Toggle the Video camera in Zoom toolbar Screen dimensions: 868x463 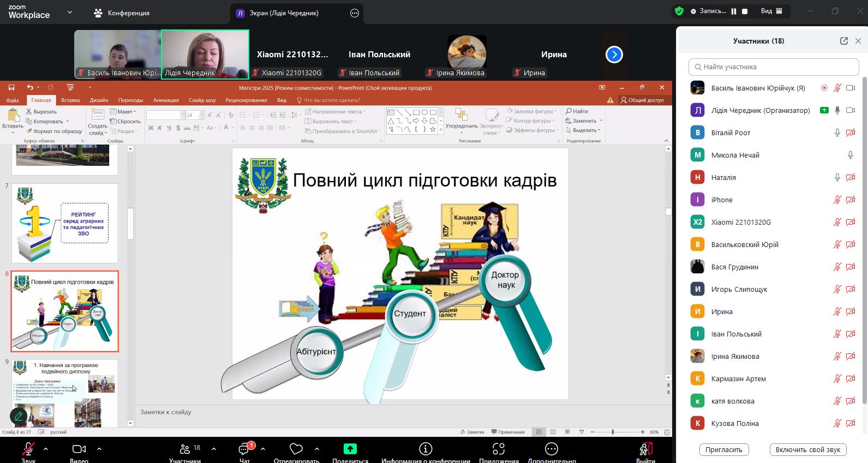(79, 449)
